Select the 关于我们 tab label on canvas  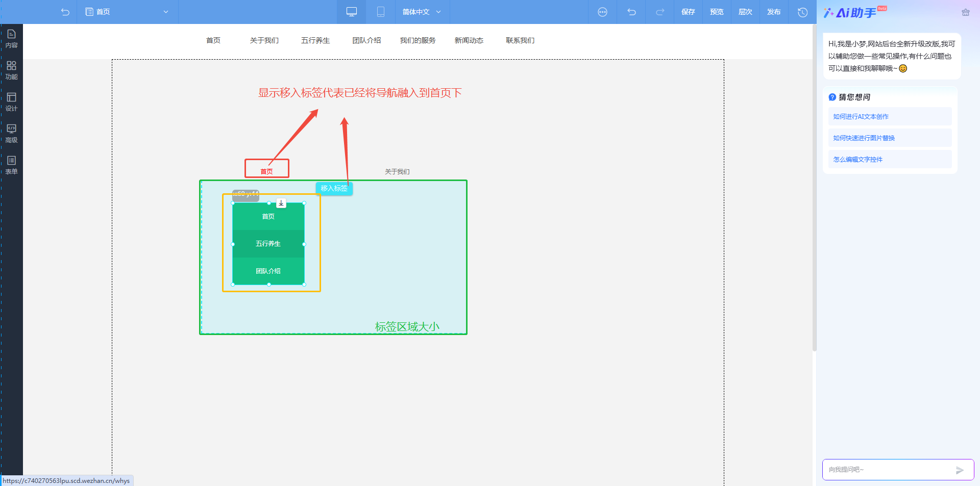397,171
